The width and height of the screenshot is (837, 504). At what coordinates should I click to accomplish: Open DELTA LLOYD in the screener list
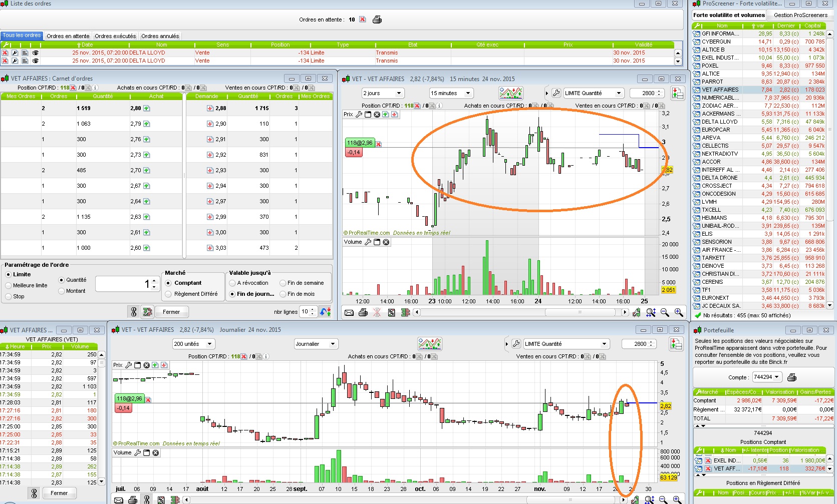pyautogui.click(x=719, y=122)
